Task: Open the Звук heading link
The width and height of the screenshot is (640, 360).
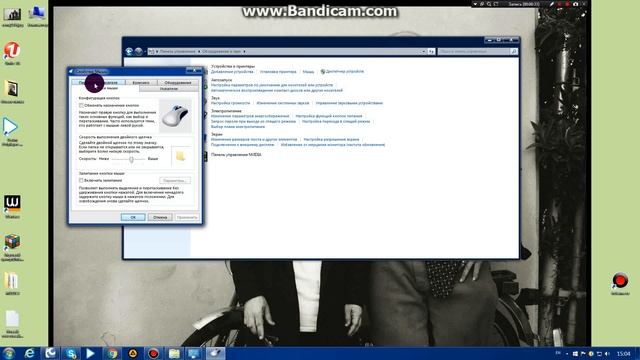Action: tap(215, 98)
